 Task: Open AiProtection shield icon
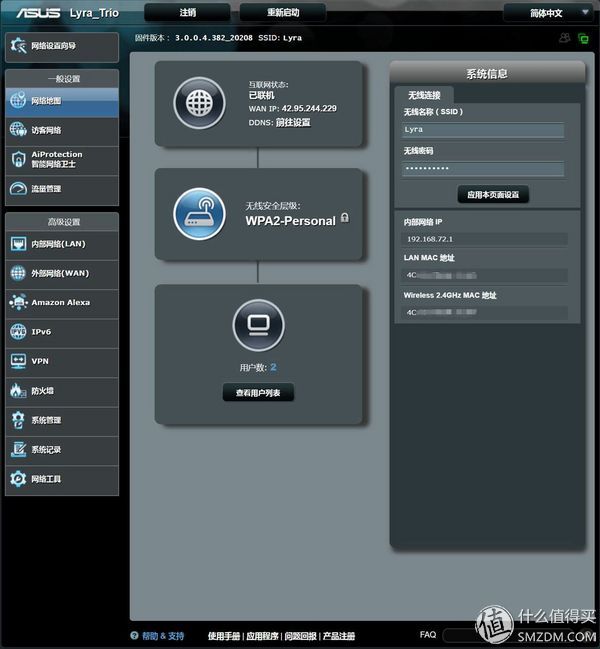coord(18,159)
